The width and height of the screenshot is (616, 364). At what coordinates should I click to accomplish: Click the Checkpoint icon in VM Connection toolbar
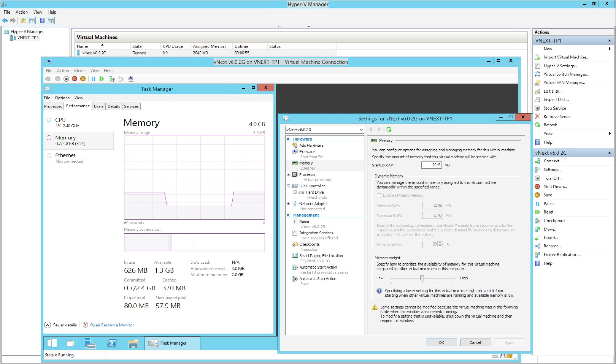pos(112,79)
